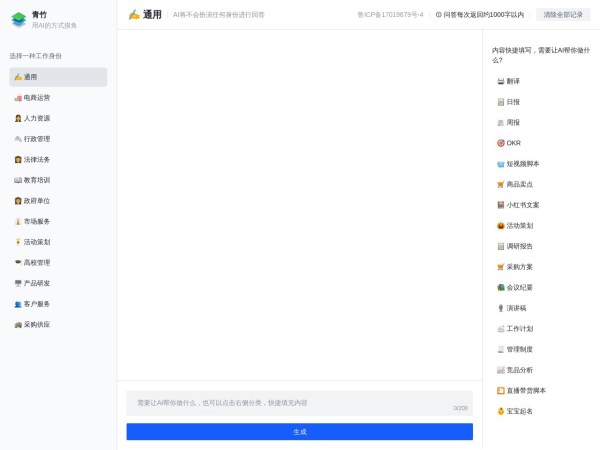Choose the OKR quick-fill option
The width and height of the screenshot is (600, 450).
click(x=508, y=143)
